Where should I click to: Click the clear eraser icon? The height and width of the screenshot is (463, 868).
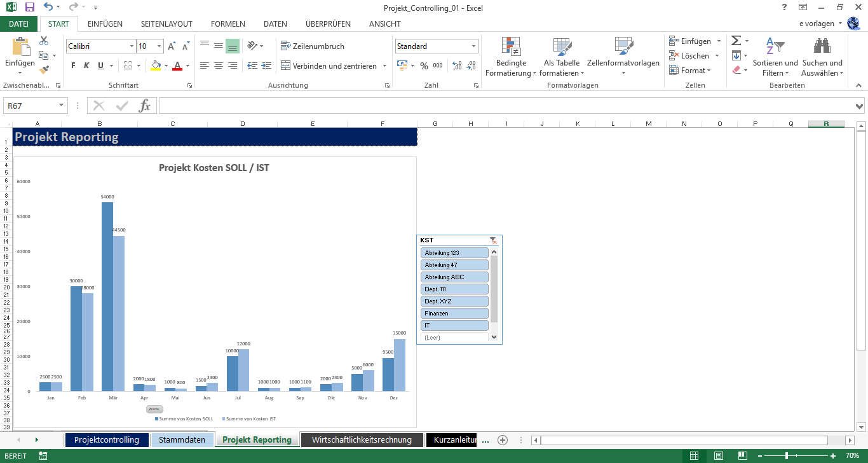pyautogui.click(x=736, y=70)
